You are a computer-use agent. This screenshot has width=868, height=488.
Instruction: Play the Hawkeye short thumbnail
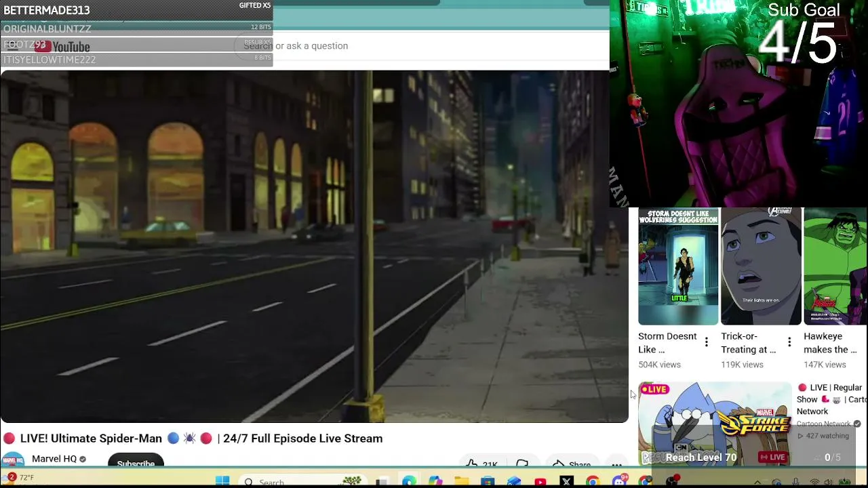tap(835, 266)
